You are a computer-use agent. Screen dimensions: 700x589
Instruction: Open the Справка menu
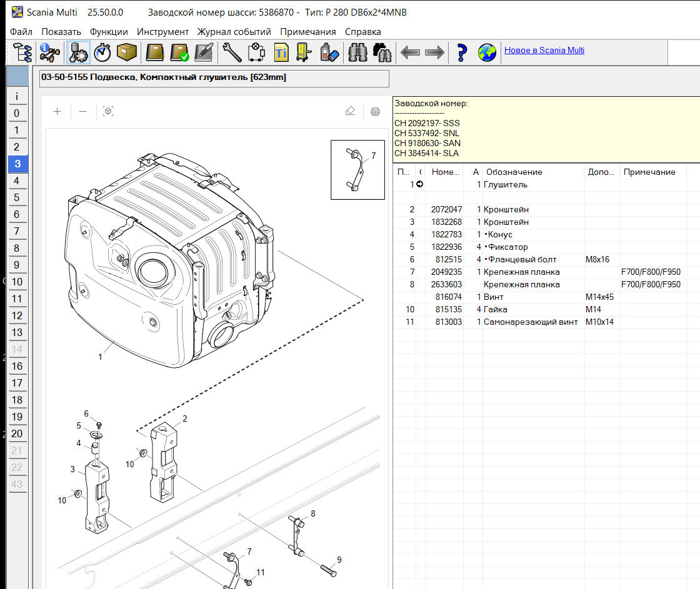(363, 32)
